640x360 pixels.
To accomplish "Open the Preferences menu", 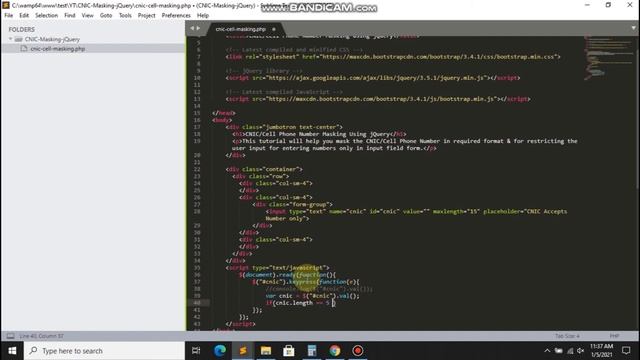I will pyautogui.click(x=176, y=15).
